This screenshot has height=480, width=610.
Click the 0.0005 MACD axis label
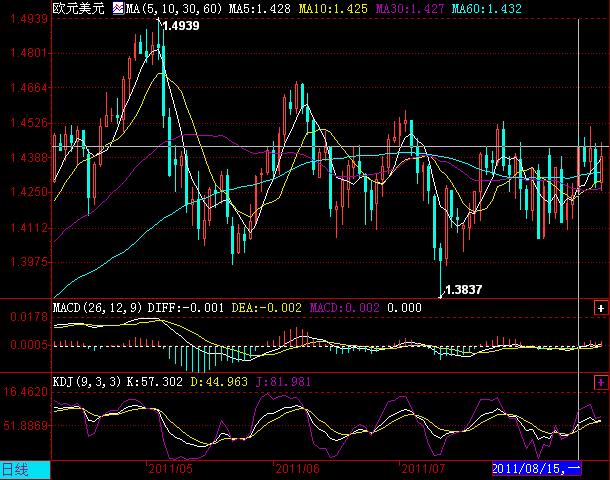28,345
